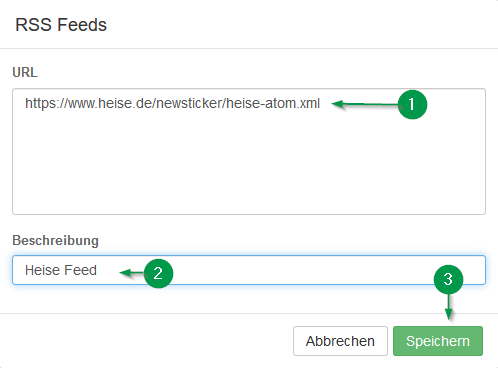Screen dimensions: 498x368
Task: Click the Heise Feed text in the description
Action: (x=61, y=270)
